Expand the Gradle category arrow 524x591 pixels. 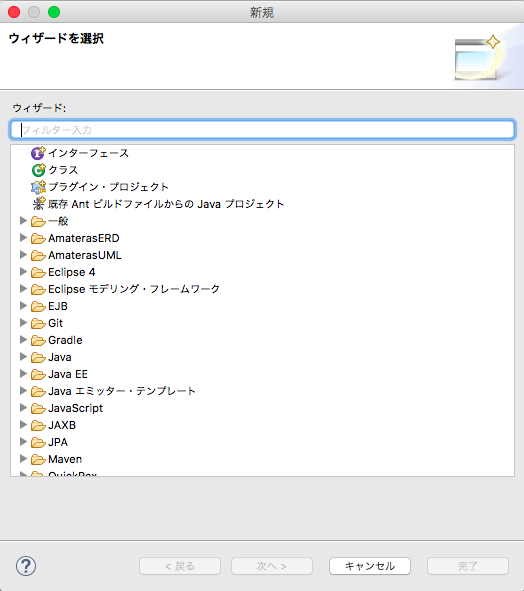(23, 340)
